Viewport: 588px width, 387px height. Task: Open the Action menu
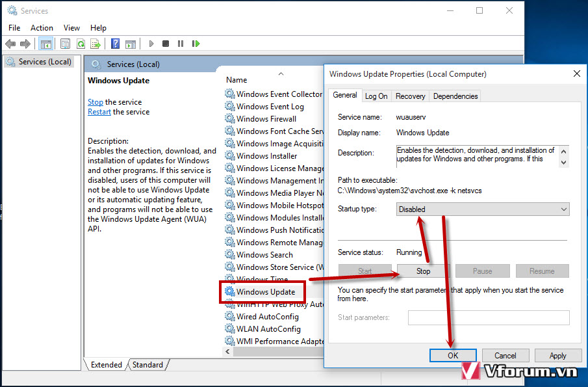(x=42, y=28)
